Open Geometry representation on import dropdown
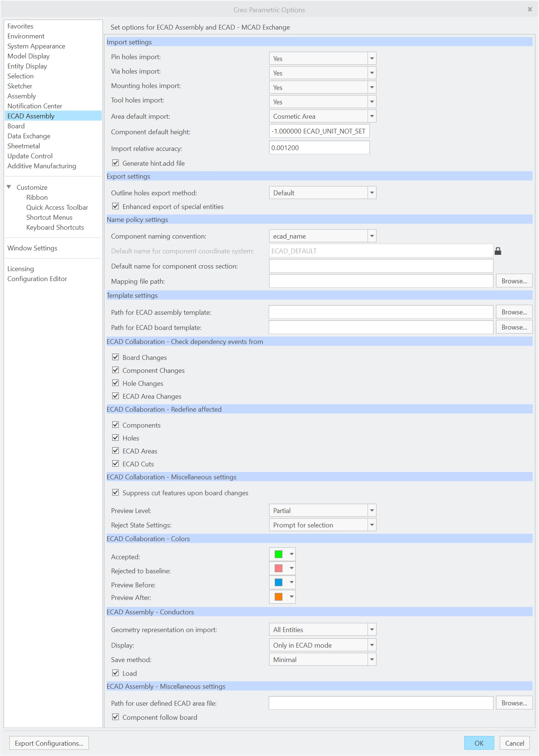The width and height of the screenshot is (539, 756). [322, 630]
